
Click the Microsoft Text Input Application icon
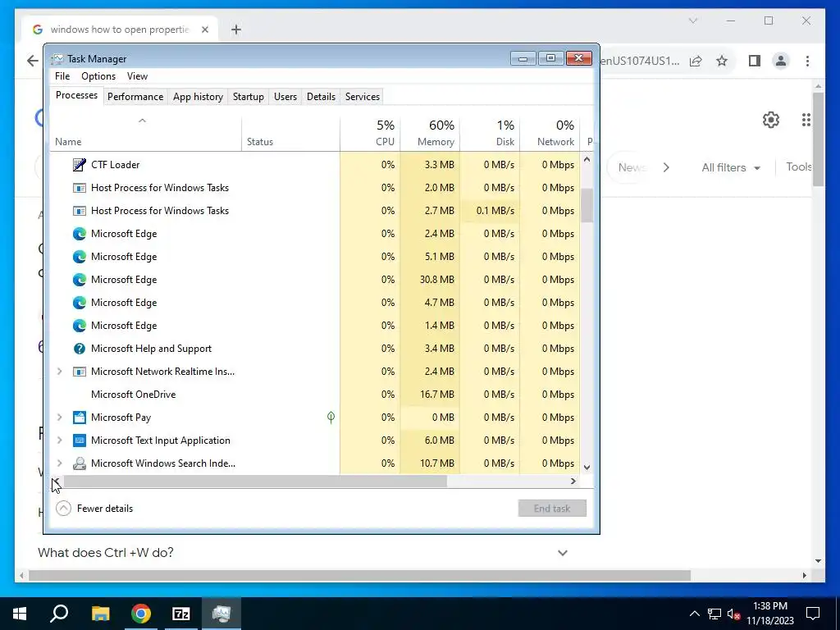(x=80, y=441)
